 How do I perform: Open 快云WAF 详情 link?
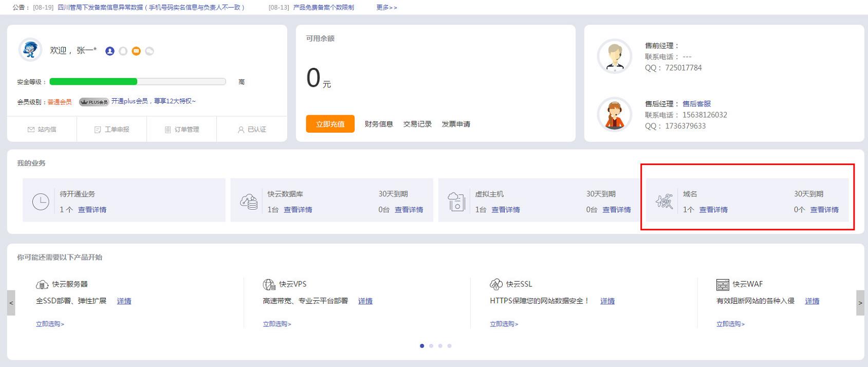812,301
